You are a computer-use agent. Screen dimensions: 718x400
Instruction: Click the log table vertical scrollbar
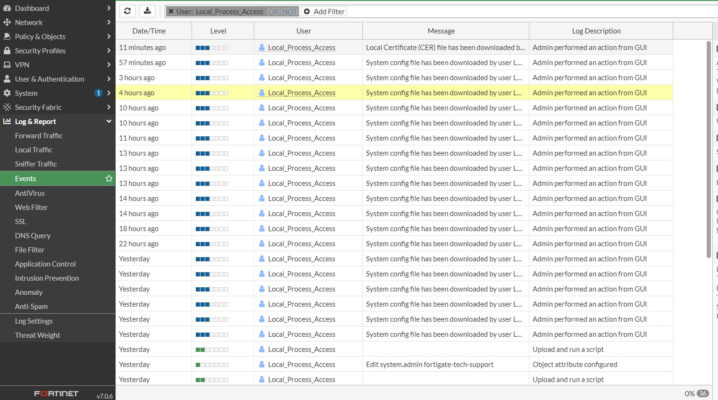coord(708,149)
